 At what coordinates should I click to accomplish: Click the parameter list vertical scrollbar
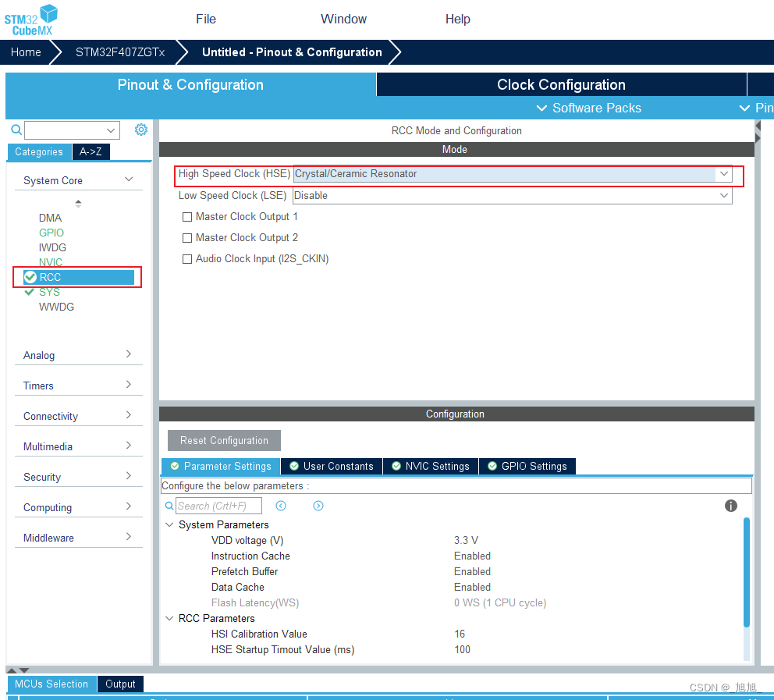[x=747, y=572]
